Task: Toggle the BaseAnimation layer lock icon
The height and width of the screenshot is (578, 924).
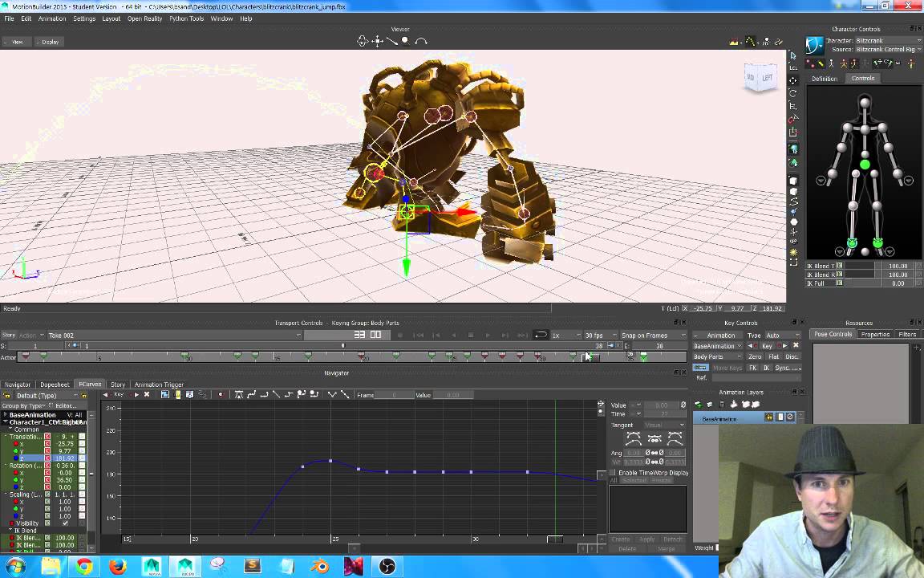Action: 769,417
